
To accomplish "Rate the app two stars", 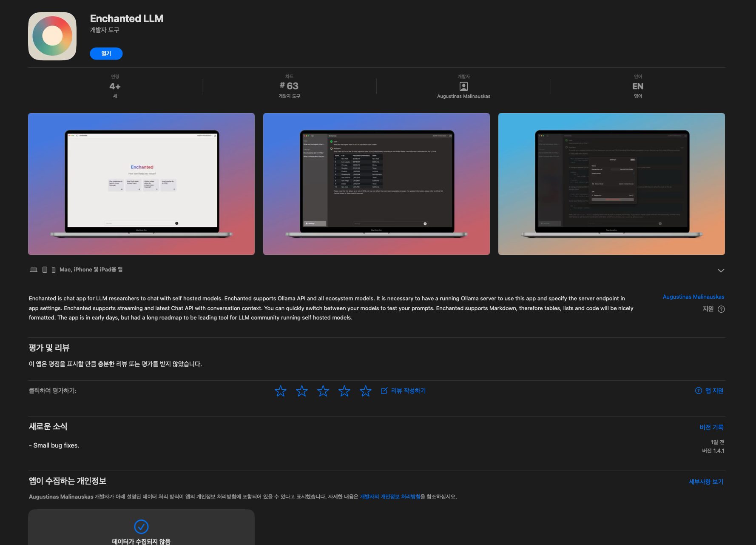I will (302, 391).
